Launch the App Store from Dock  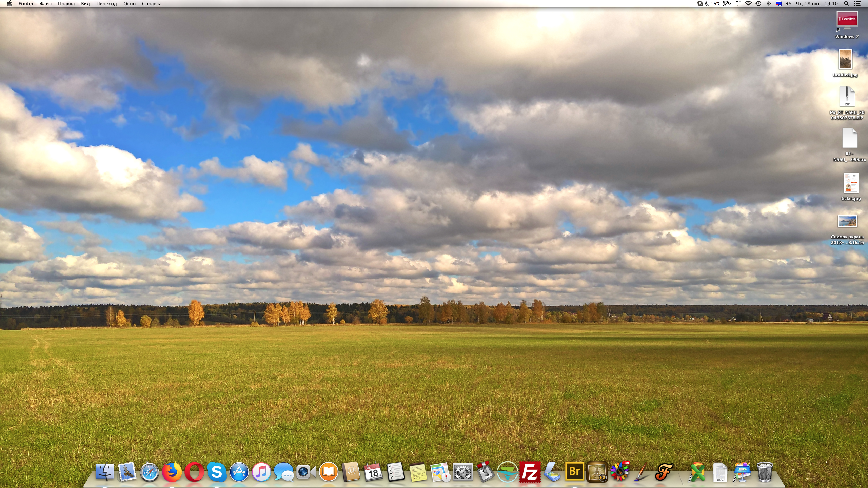click(239, 472)
